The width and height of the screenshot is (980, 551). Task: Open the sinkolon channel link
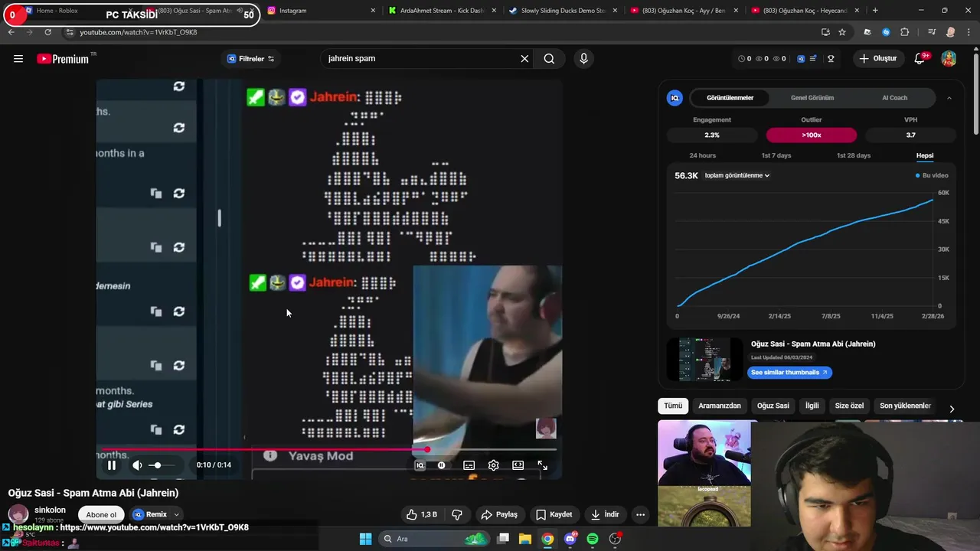pyautogui.click(x=50, y=510)
